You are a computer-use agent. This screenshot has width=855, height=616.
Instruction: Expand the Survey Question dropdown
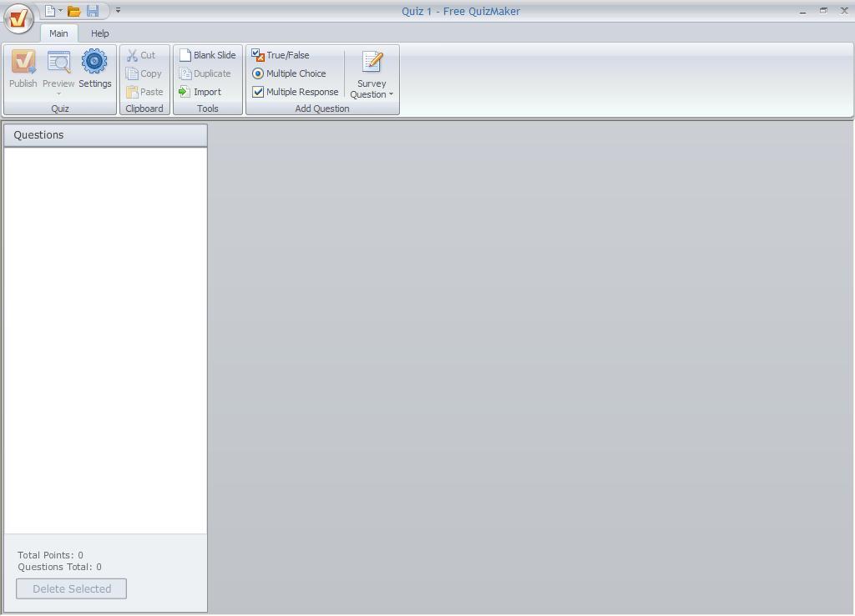390,94
